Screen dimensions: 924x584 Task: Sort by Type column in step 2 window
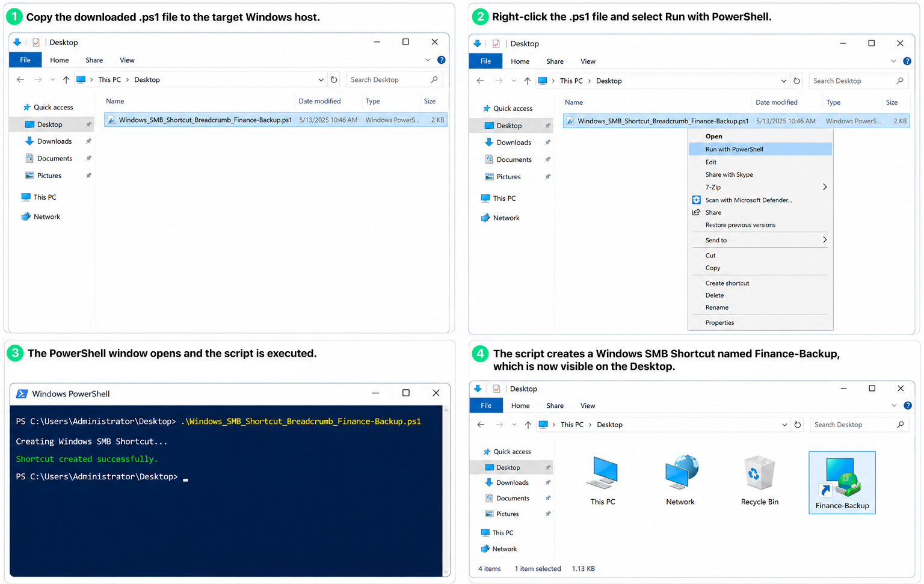[833, 103]
